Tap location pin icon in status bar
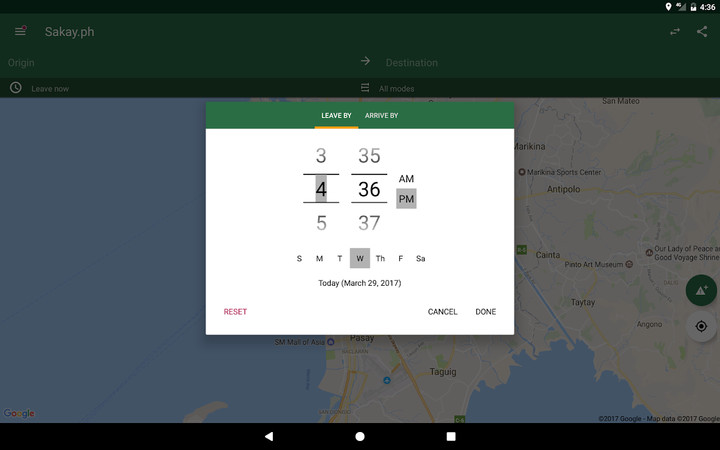 pos(668,6)
